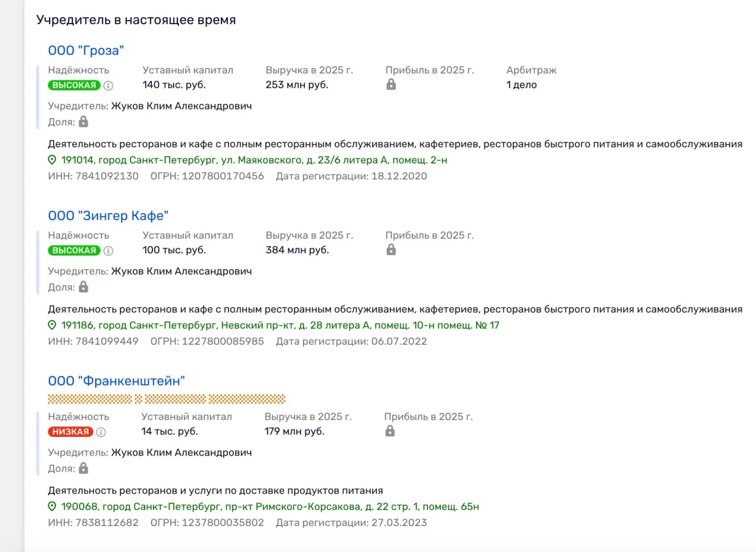Click info icon next to Зингер Кафе reliability badge

[x=108, y=250]
